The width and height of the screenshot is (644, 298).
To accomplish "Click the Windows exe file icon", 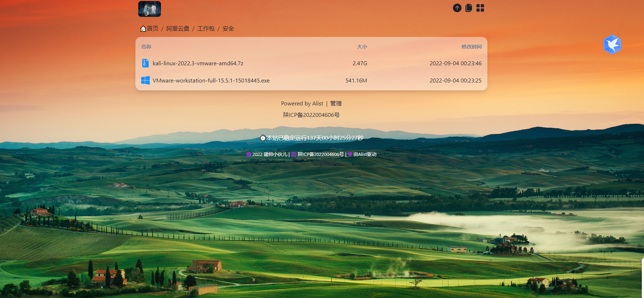I will [x=145, y=80].
